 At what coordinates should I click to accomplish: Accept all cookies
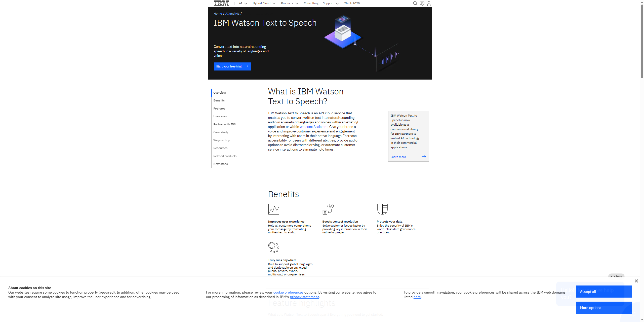pos(603,291)
